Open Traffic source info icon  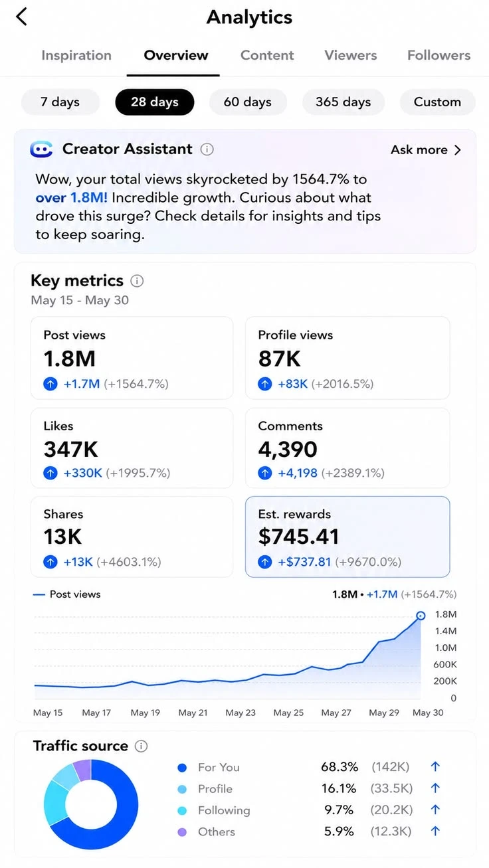click(141, 746)
